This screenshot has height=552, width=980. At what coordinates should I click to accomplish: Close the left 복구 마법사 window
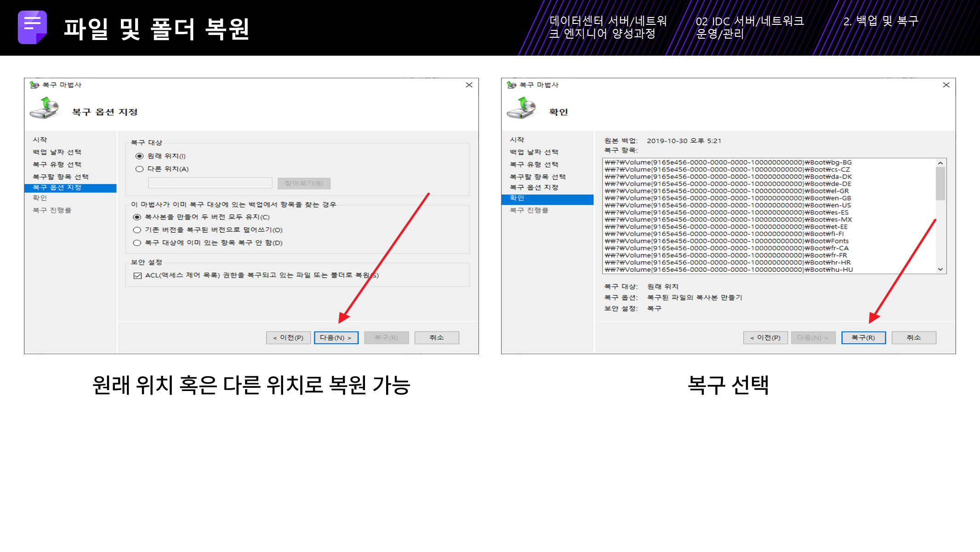click(469, 85)
